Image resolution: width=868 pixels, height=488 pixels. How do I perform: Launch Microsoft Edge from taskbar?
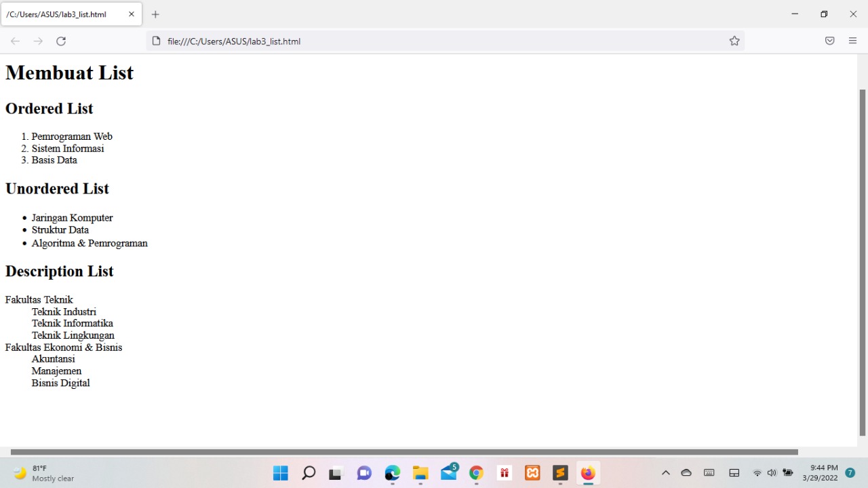(x=393, y=473)
